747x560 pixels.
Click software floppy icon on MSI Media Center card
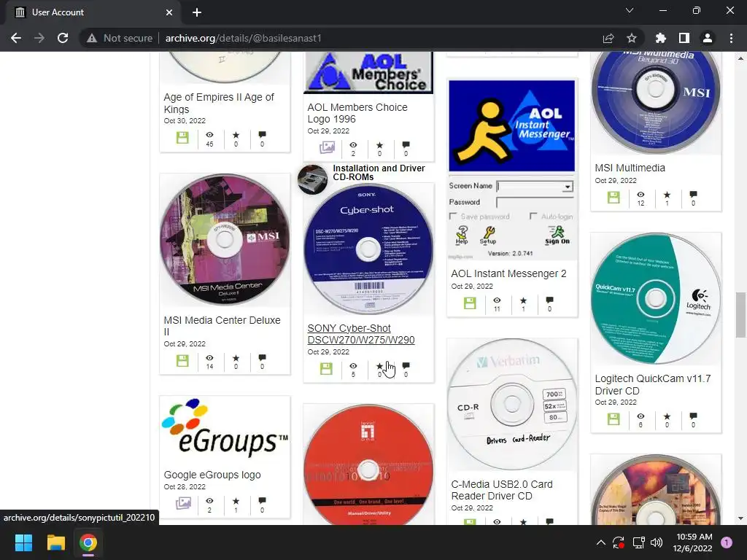[x=182, y=360]
